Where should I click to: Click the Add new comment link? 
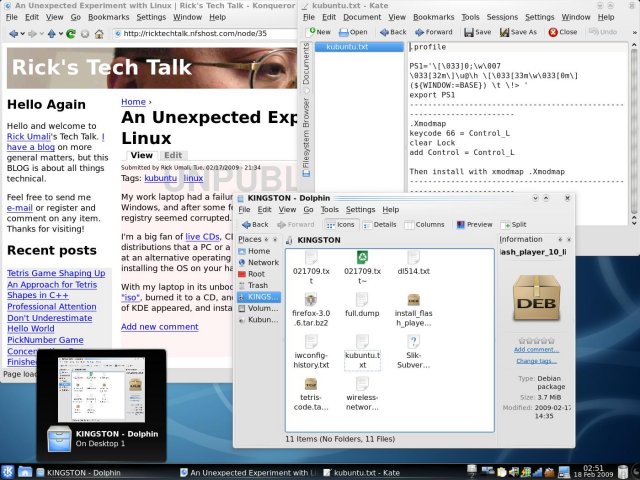tap(160, 327)
